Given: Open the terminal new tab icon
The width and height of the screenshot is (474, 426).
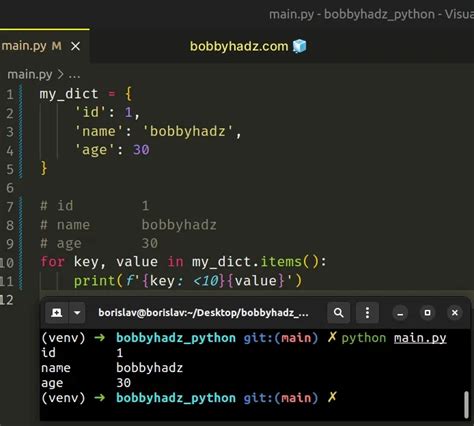Looking at the screenshot, I should point(57,313).
